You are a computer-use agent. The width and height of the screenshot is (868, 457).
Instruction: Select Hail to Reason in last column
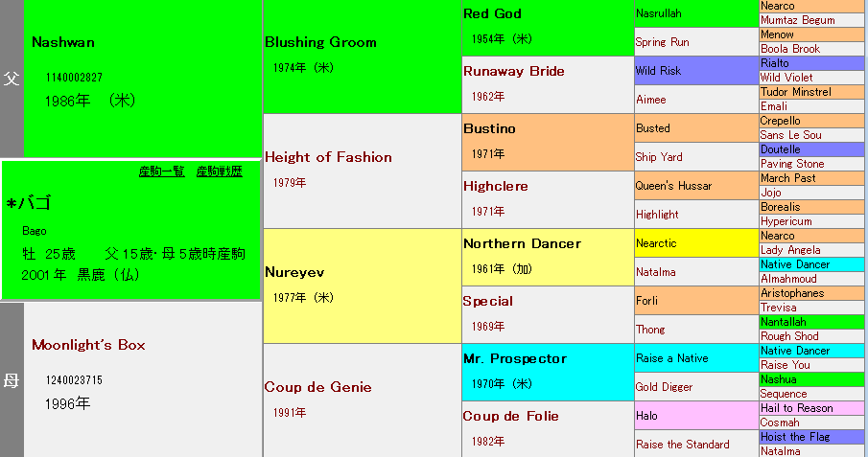point(796,408)
